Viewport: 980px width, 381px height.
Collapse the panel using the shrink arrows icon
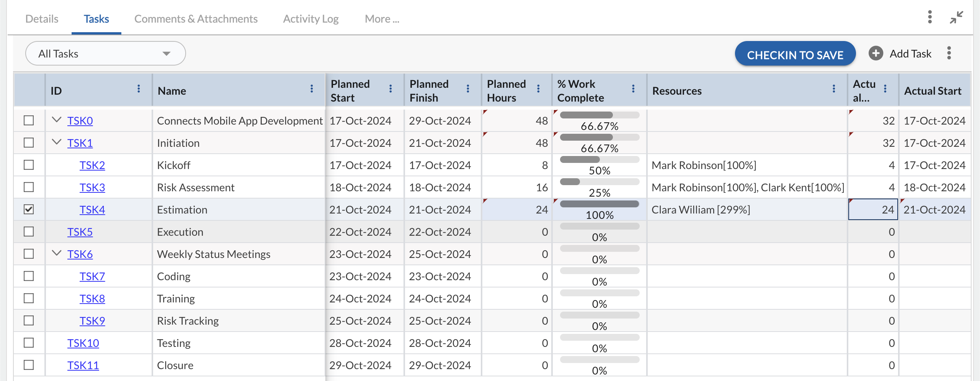tap(957, 18)
